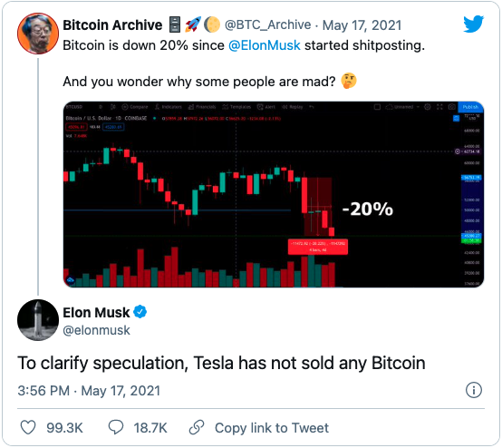
Task: Open the Bitcoin -20% chart image
Action: tap(274, 194)
